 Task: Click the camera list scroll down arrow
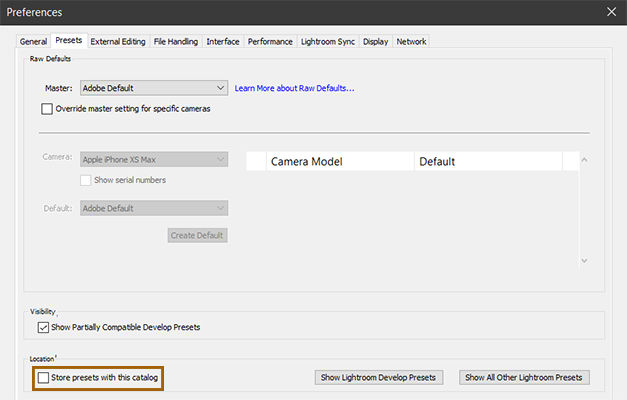[584, 261]
